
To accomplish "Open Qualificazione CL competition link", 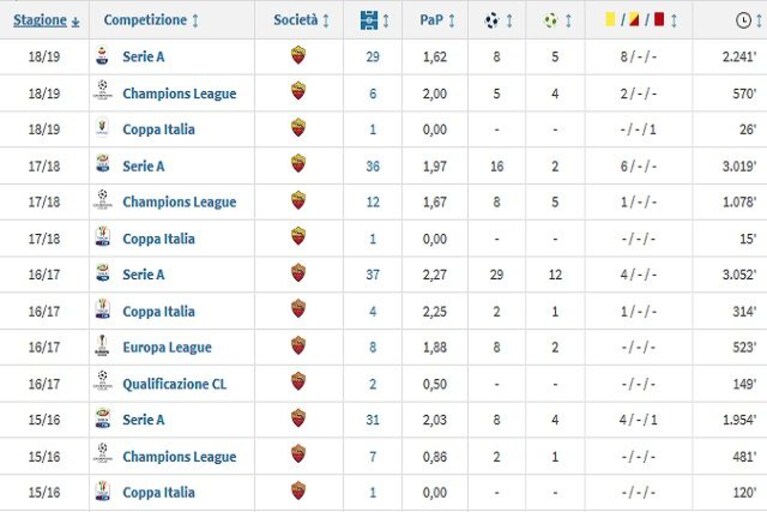I will [x=174, y=384].
